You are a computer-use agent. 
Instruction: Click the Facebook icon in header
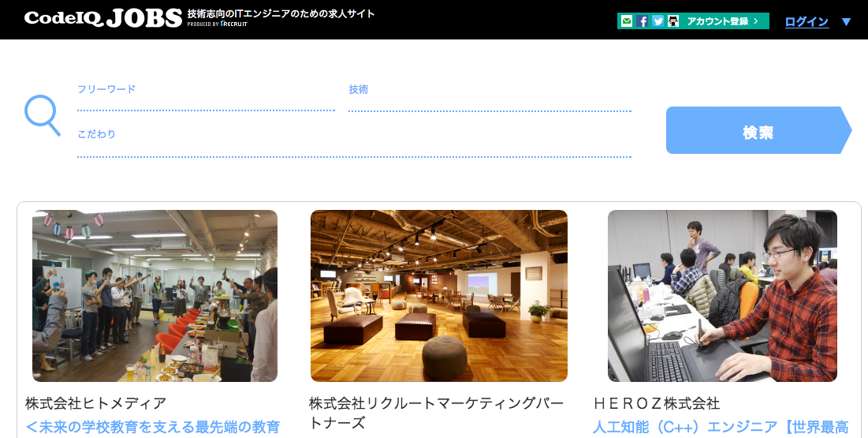pos(643,21)
